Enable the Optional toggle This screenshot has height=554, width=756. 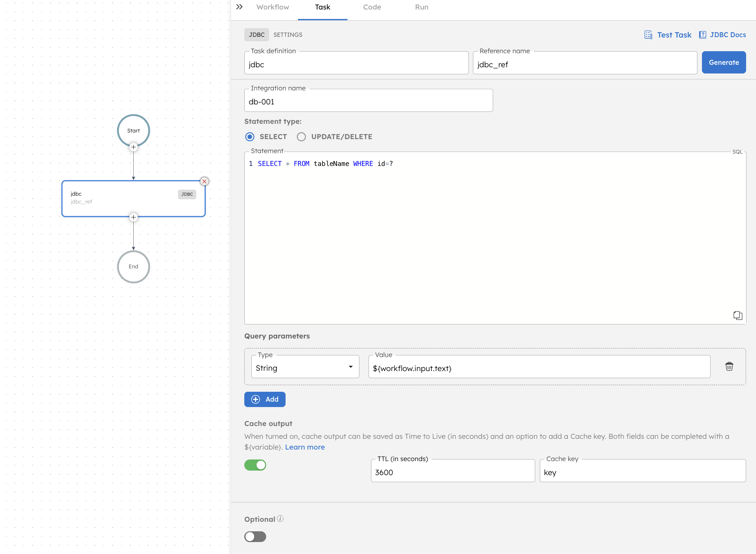255,537
